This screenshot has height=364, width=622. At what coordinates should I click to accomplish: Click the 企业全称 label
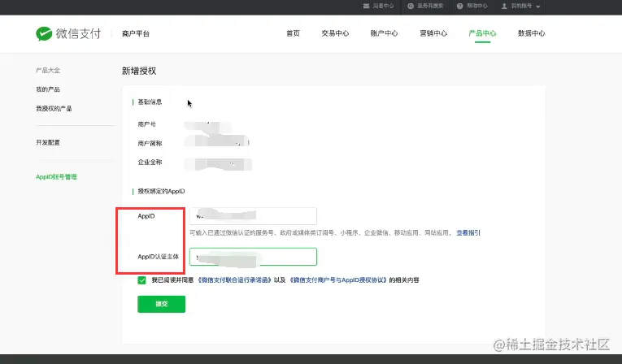150,162
